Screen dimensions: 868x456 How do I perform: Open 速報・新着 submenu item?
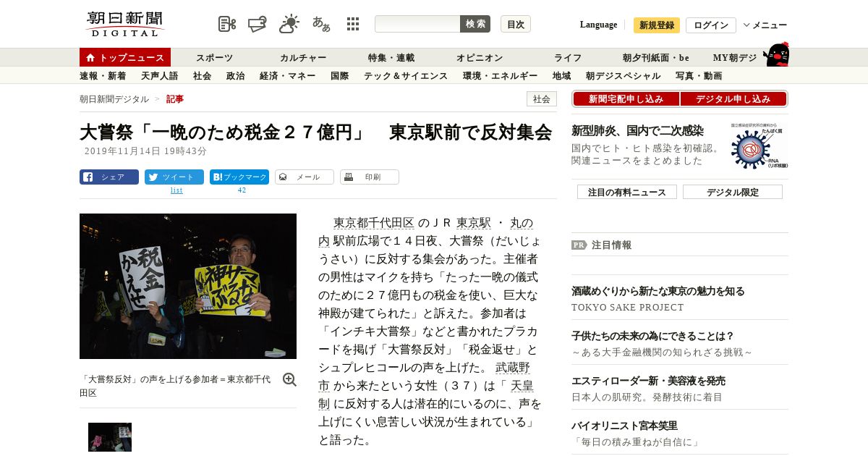click(103, 75)
